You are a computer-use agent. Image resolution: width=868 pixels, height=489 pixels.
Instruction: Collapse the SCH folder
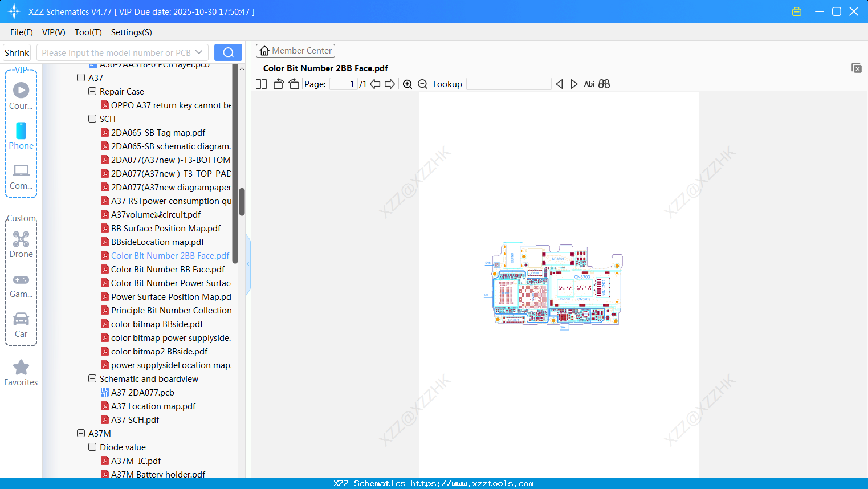tap(92, 119)
